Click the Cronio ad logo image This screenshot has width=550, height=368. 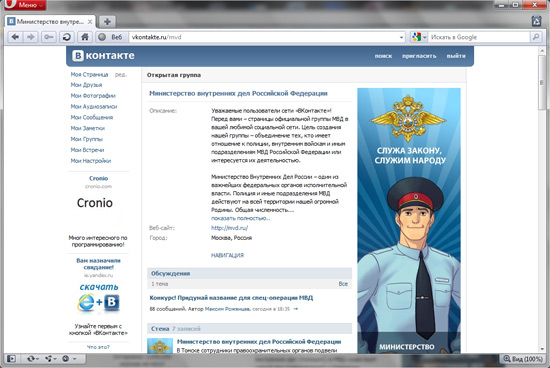(95, 203)
